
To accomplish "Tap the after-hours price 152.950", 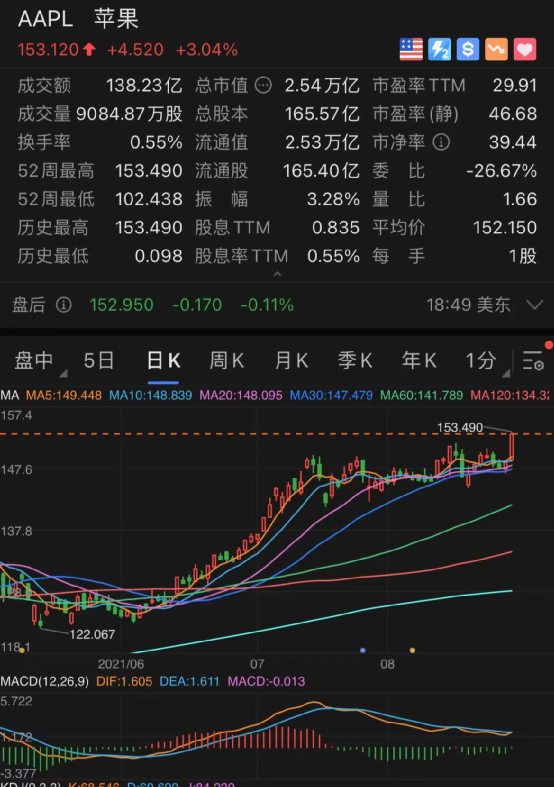I will 121,305.
